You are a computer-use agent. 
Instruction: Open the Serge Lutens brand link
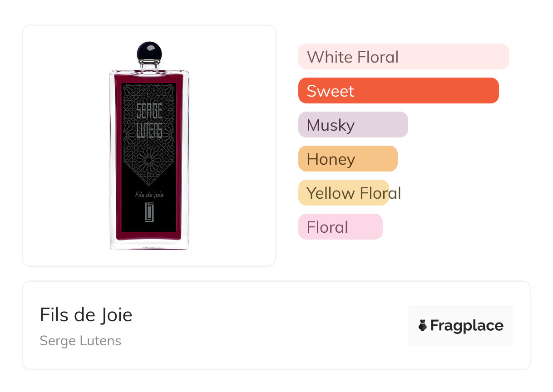pyautogui.click(x=80, y=341)
